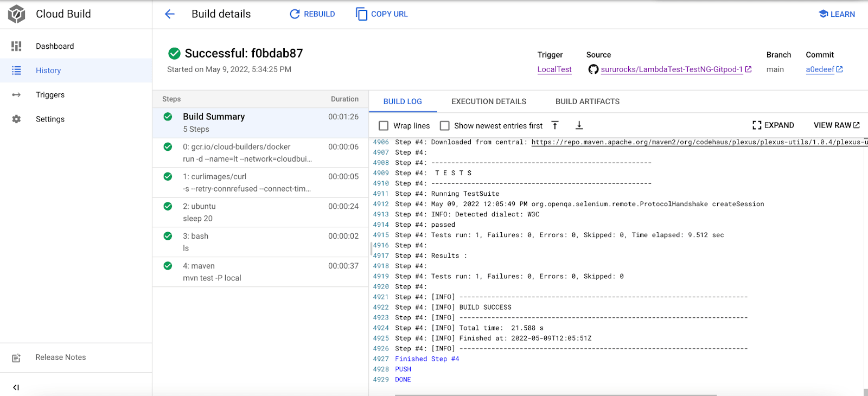Click the Cloud Build title text
The image size is (868, 396).
coord(63,14)
